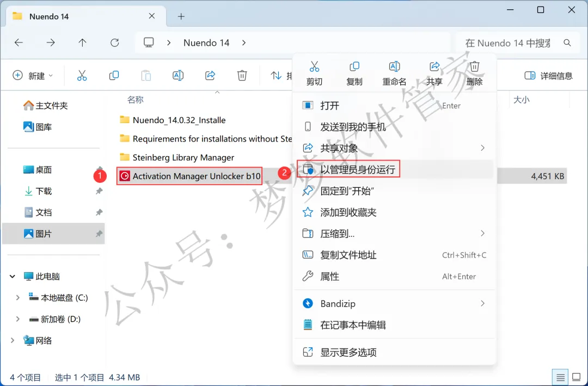Choose 固定到"开始" entry
The height and width of the screenshot is (386, 588).
tap(395, 191)
